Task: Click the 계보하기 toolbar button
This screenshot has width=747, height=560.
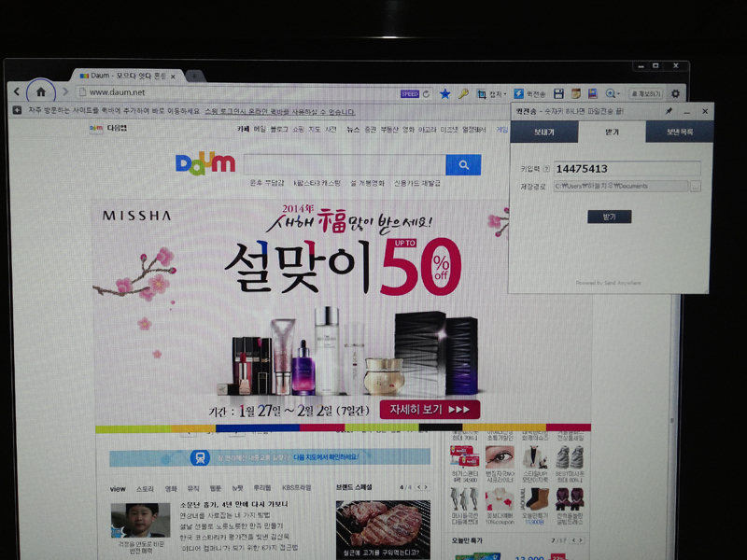Action: click(646, 94)
